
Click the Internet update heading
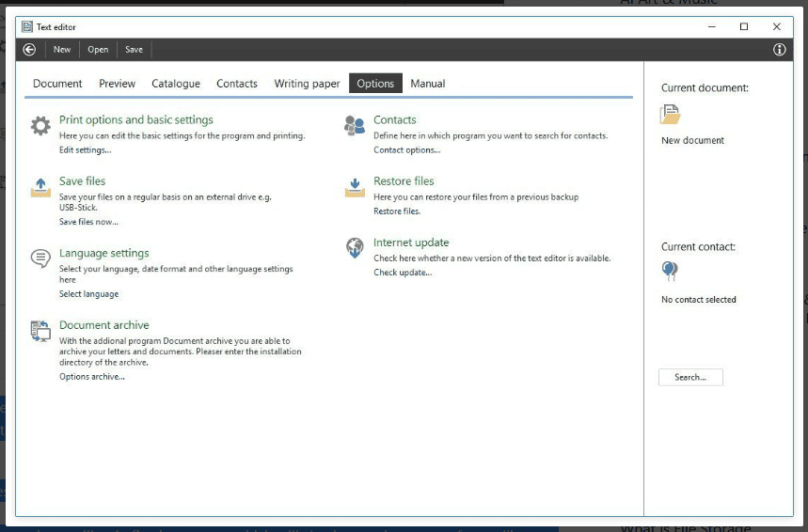pyautogui.click(x=411, y=243)
